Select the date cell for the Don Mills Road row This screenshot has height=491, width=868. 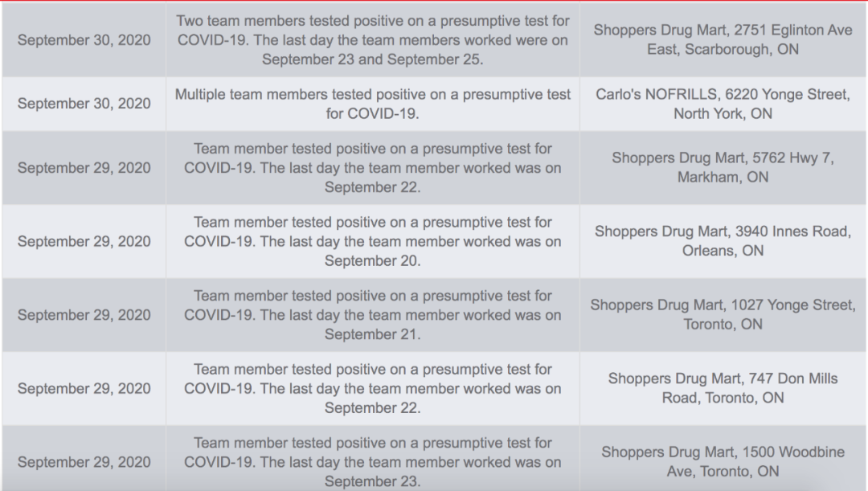(x=84, y=389)
